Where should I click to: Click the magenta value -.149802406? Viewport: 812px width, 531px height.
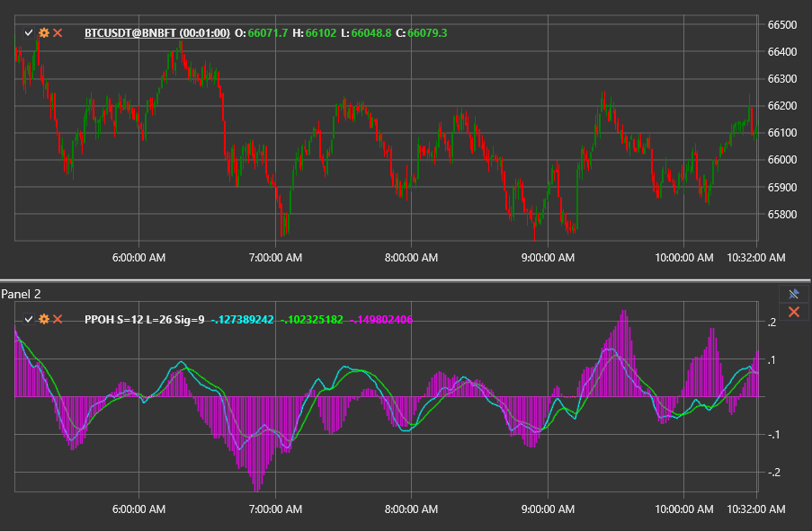pyautogui.click(x=381, y=319)
